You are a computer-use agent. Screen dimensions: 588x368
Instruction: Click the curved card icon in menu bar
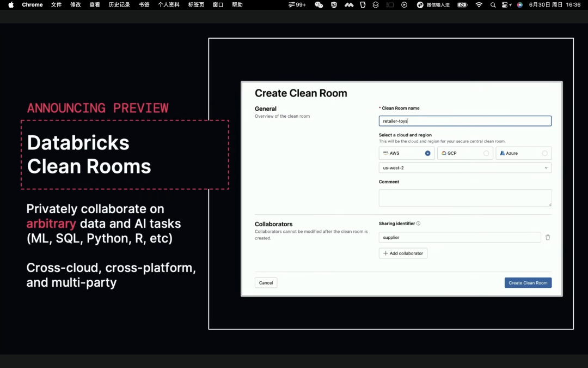[x=363, y=5]
